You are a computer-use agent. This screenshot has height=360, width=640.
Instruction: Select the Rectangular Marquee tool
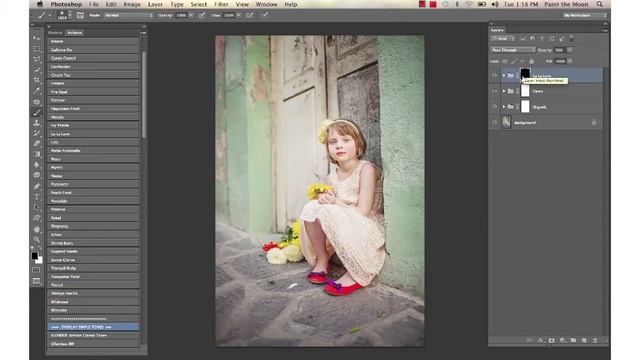(x=37, y=49)
